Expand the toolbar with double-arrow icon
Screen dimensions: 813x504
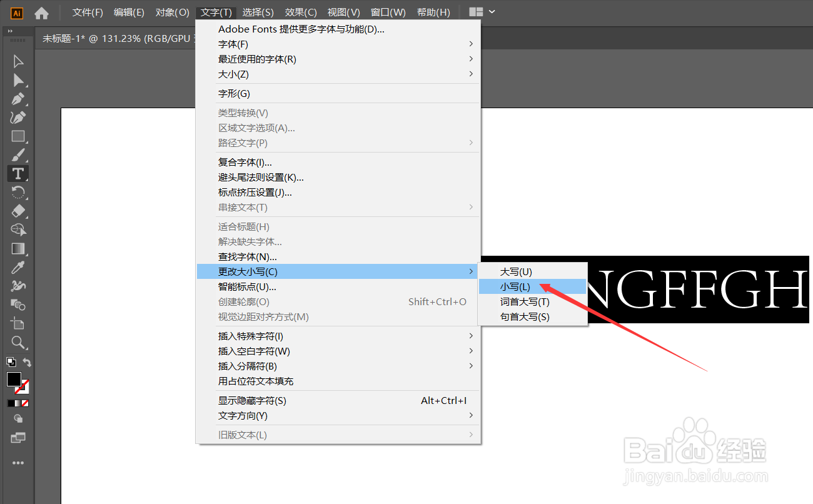pyautogui.click(x=11, y=31)
